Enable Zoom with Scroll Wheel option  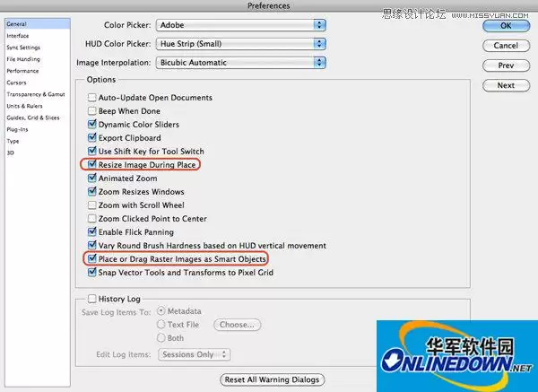coord(92,205)
